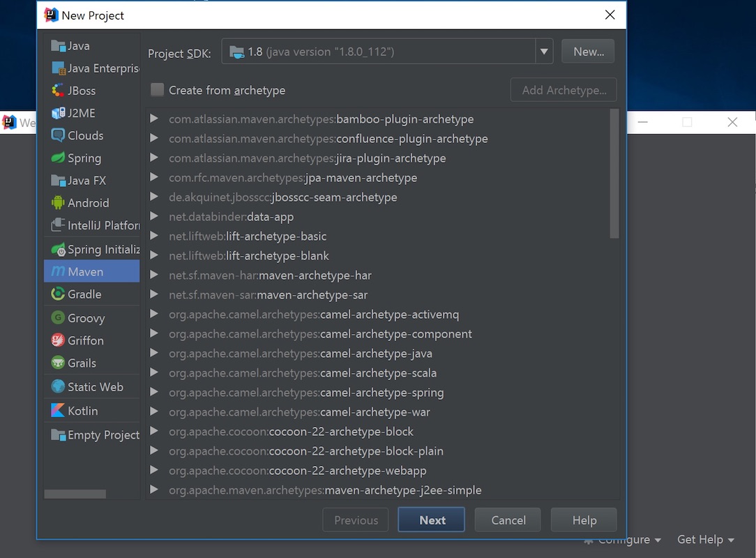Viewport: 756px width, 558px height.
Task: Open the Project SDK dropdown arrow
Action: click(x=544, y=51)
